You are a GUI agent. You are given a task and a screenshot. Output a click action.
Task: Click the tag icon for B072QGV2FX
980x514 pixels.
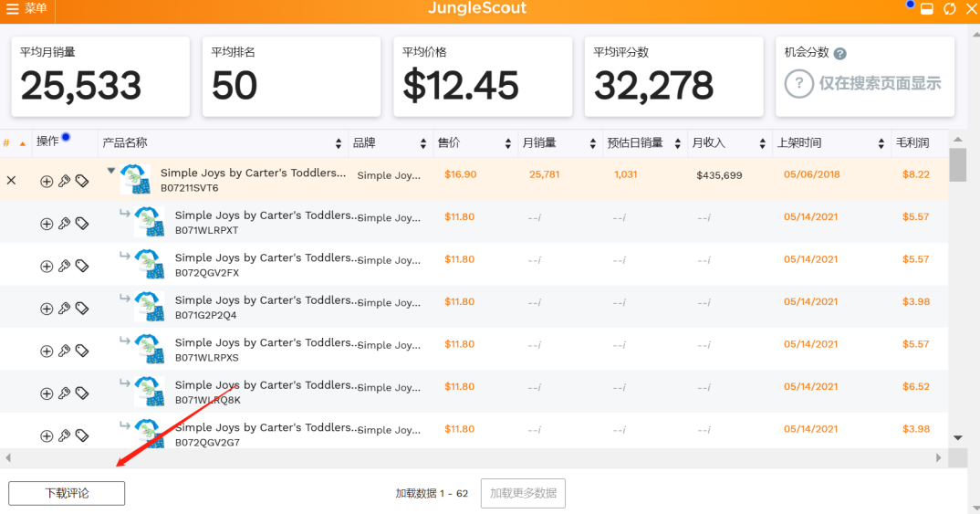(x=82, y=267)
